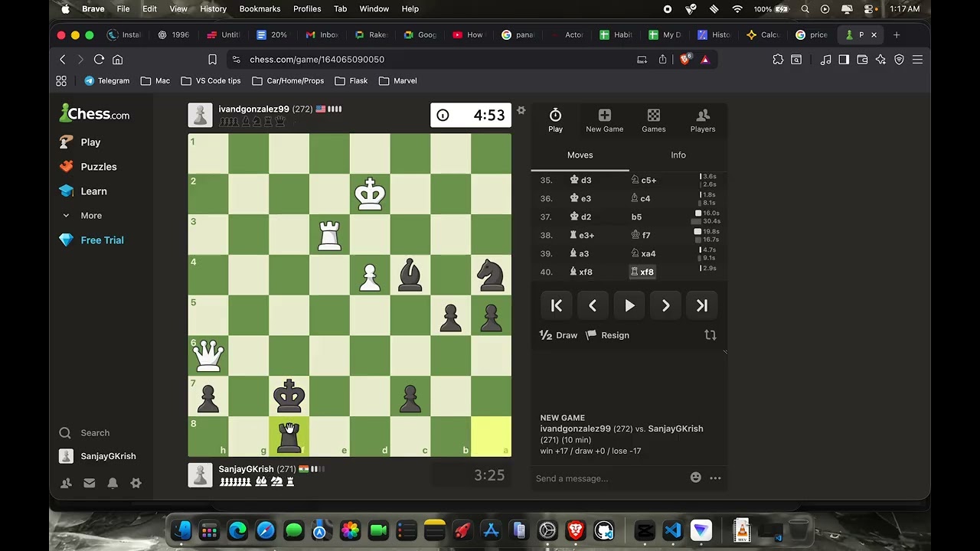Open board settings gear near clock

[x=521, y=110]
